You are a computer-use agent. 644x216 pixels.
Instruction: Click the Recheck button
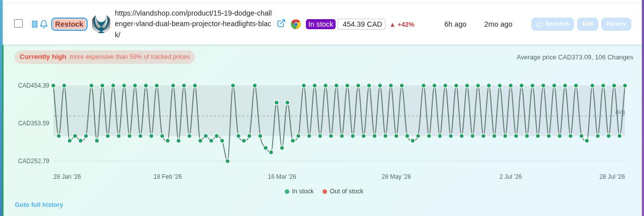coord(552,24)
